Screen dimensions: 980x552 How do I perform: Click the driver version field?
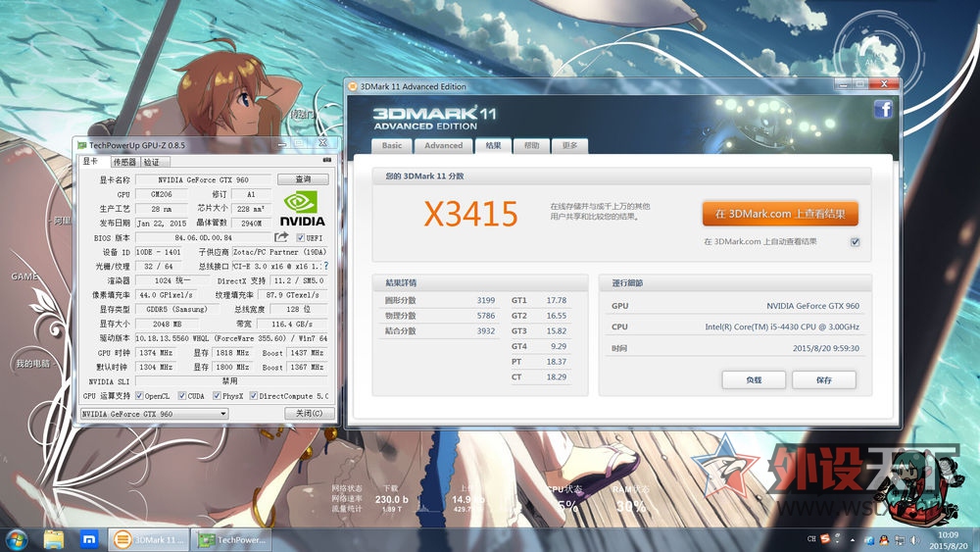tap(231, 338)
